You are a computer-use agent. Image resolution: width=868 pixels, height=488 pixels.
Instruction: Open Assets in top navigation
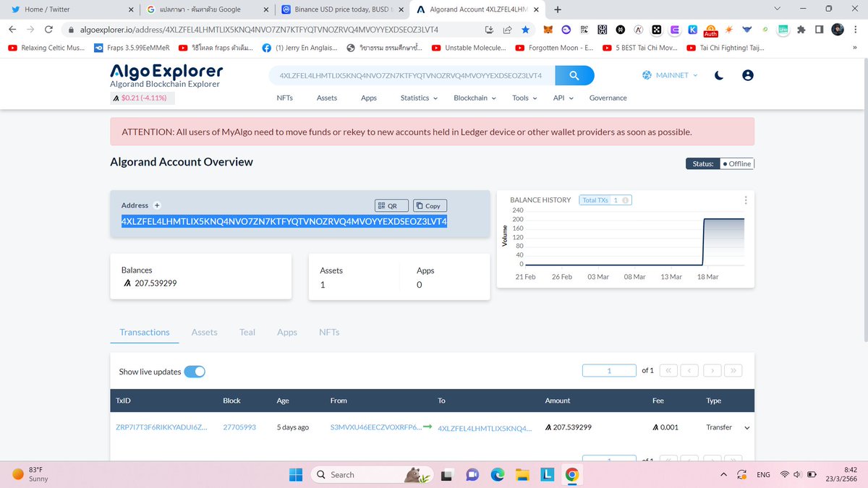click(327, 98)
